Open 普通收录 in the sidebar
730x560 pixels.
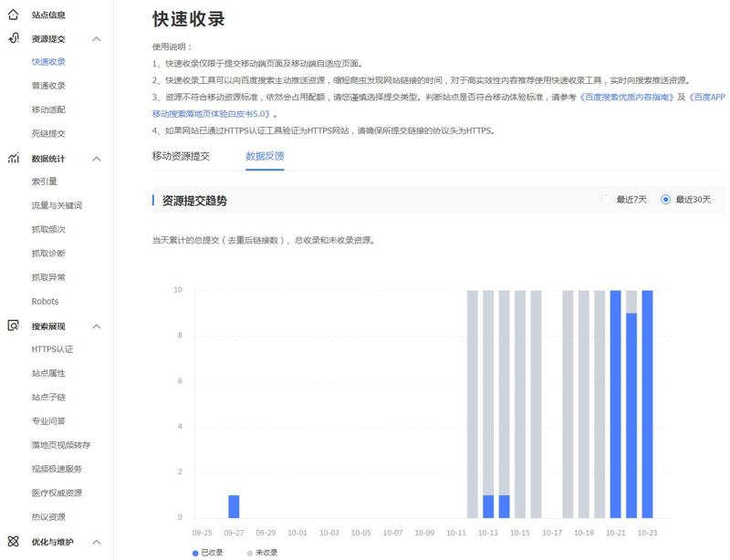[x=48, y=86]
